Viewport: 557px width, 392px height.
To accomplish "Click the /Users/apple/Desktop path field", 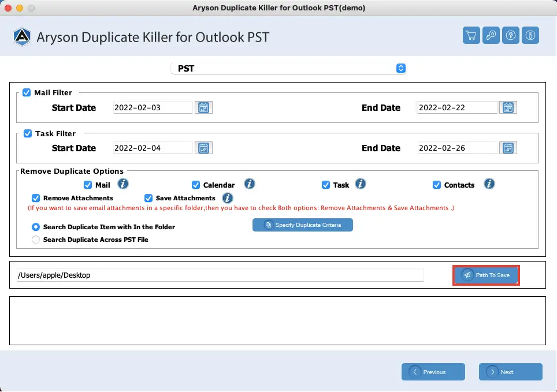I will point(220,275).
